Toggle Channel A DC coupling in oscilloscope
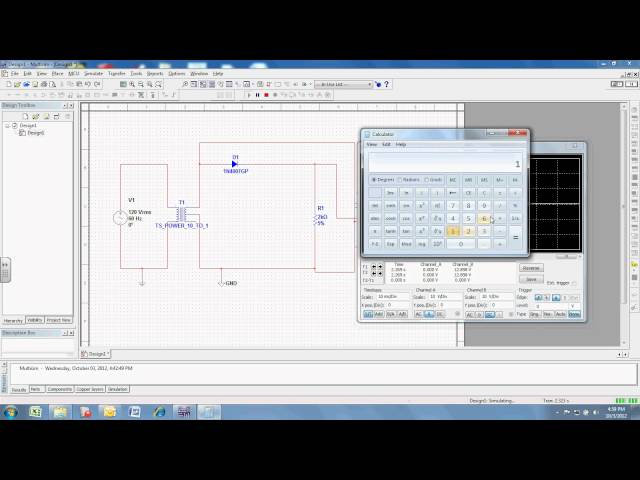Image resolution: width=640 pixels, height=480 pixels. [x=440, y=314]
